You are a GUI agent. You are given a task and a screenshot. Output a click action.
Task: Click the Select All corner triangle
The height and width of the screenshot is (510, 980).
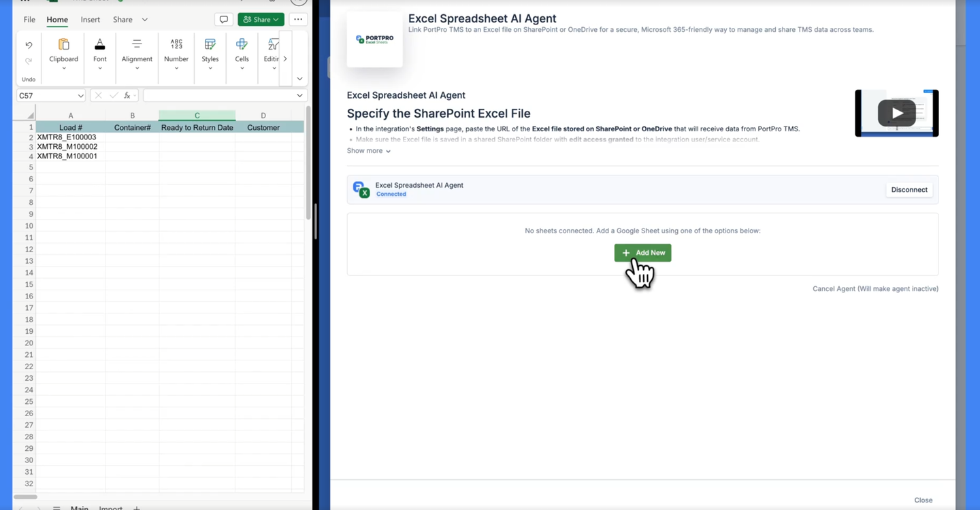pos(30,116)
